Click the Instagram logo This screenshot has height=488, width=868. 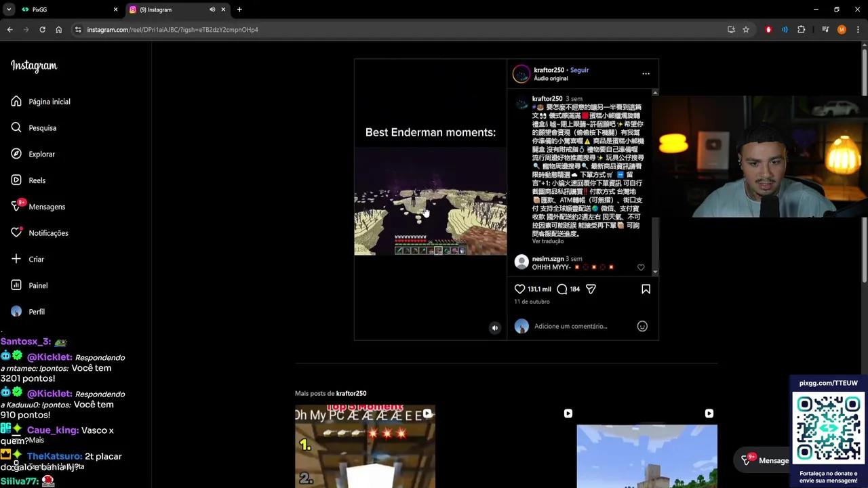(34, 66)
